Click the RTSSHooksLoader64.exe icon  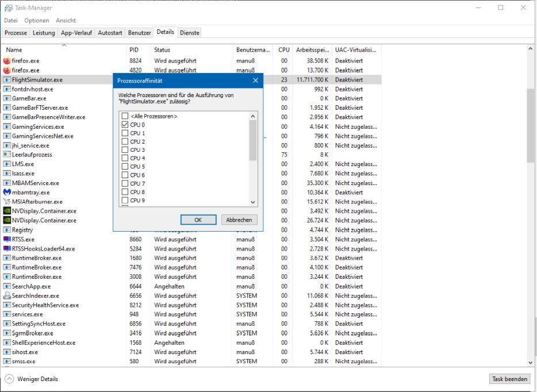pos(7,248)
